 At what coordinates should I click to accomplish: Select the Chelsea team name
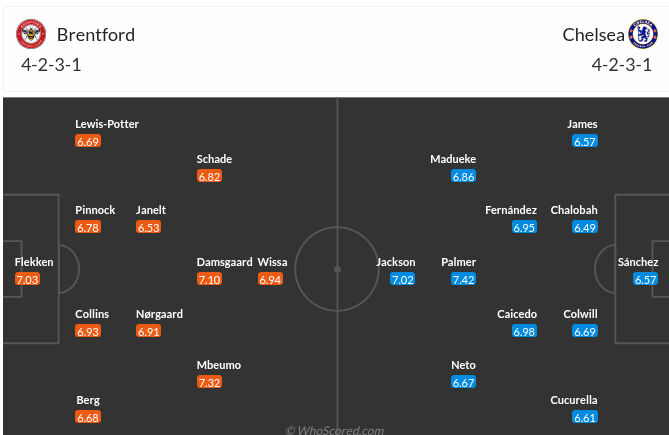click(593, 35)
